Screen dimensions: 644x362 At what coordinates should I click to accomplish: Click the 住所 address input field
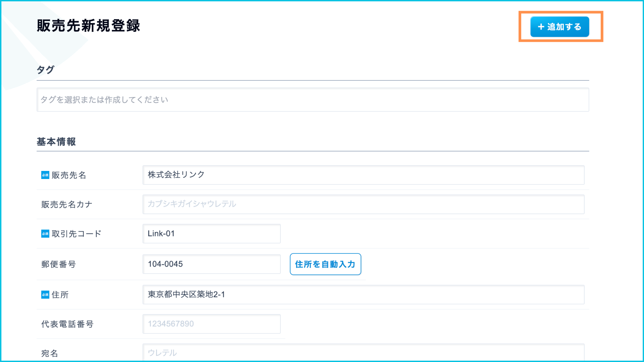coord(363,295)
